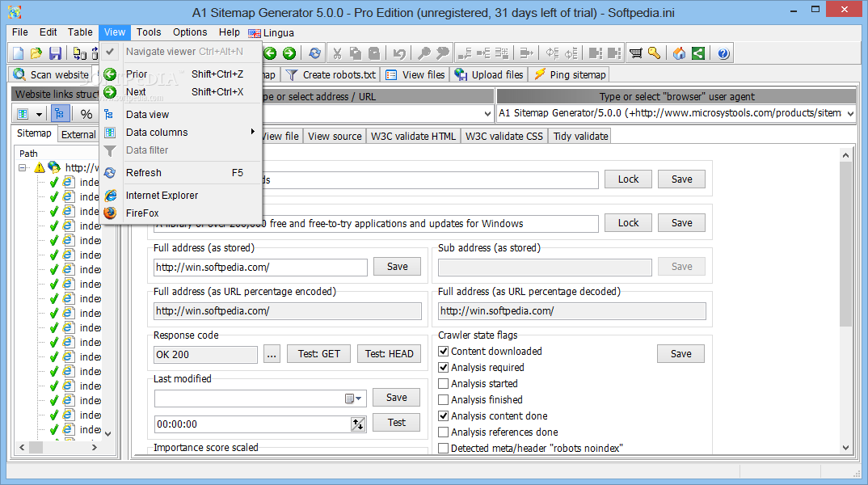Switch to the Ping sitemap tab
868x485 pixels.
point(570,74)
